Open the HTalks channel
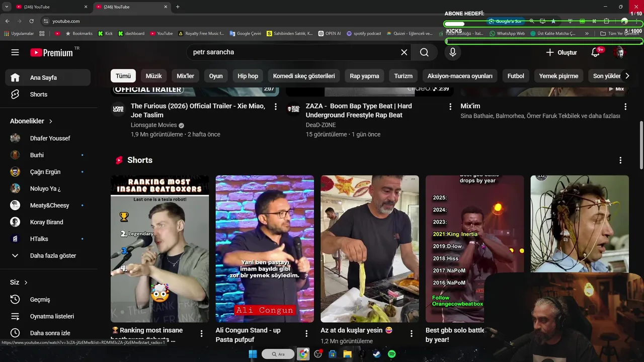 (48, 239)
